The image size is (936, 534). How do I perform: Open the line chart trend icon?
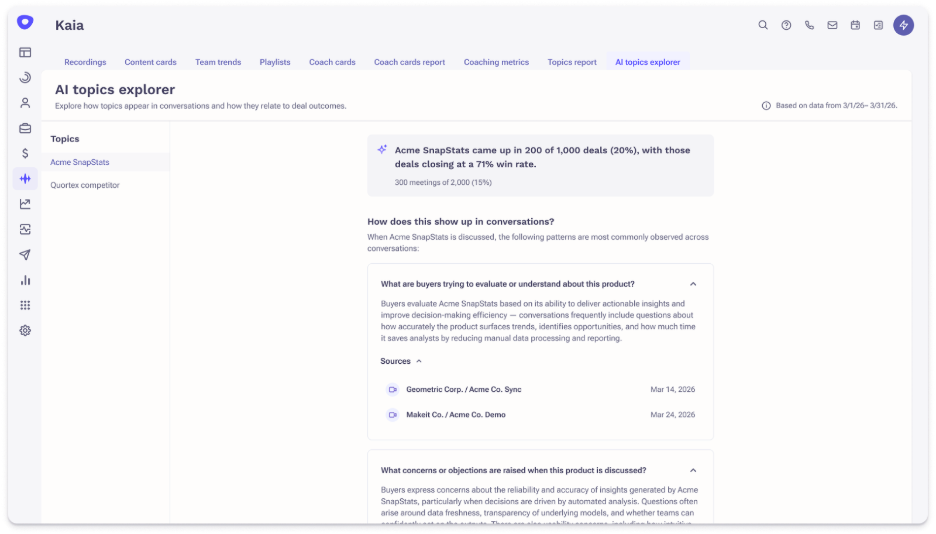(x=25, y=204)
